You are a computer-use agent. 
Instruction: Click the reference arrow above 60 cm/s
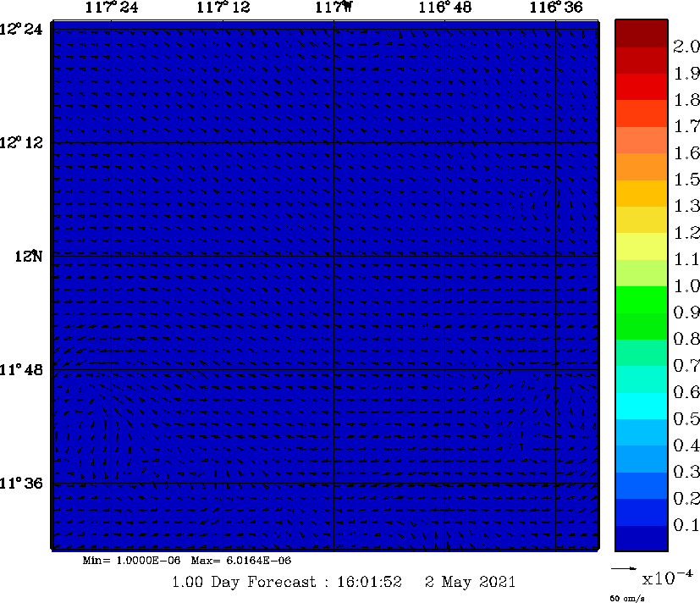pos(624,568)
